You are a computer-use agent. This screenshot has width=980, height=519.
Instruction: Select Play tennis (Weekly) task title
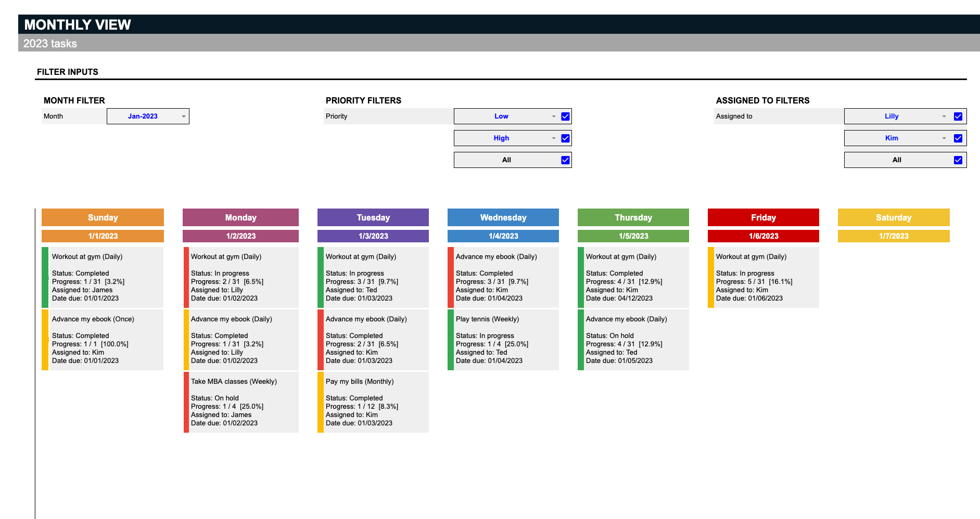pyautogui.click(x=487, y=319)
